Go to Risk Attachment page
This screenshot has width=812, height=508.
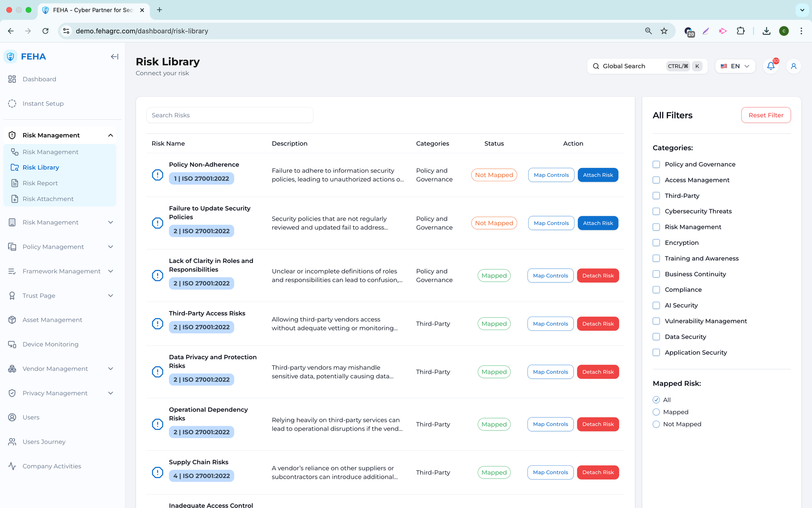point(48,199)
